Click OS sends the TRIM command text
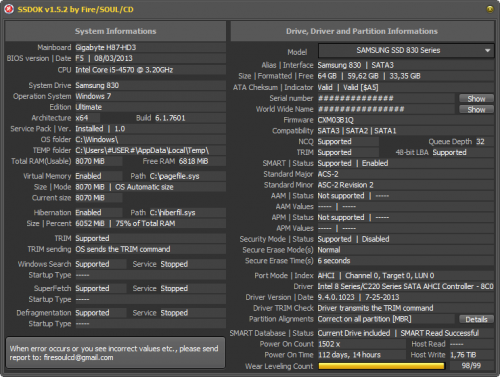 (x=123, y=249)
